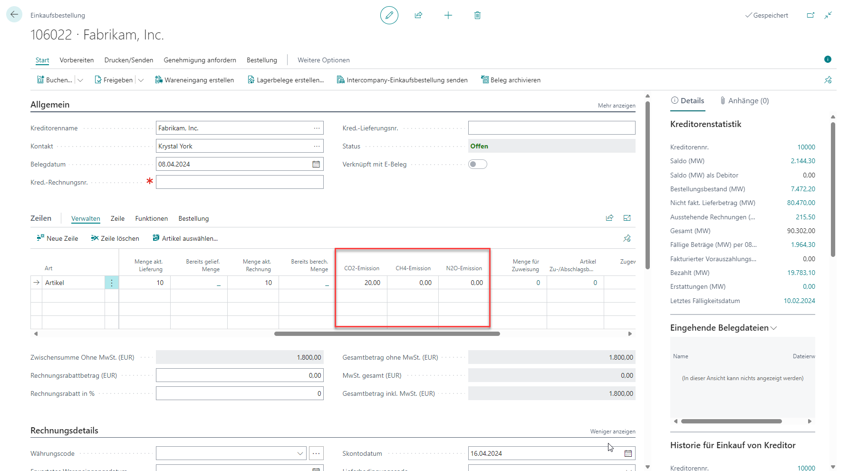Click the pencil edit icon at top
The image size is (868, 471).
[x=389, y=15]
